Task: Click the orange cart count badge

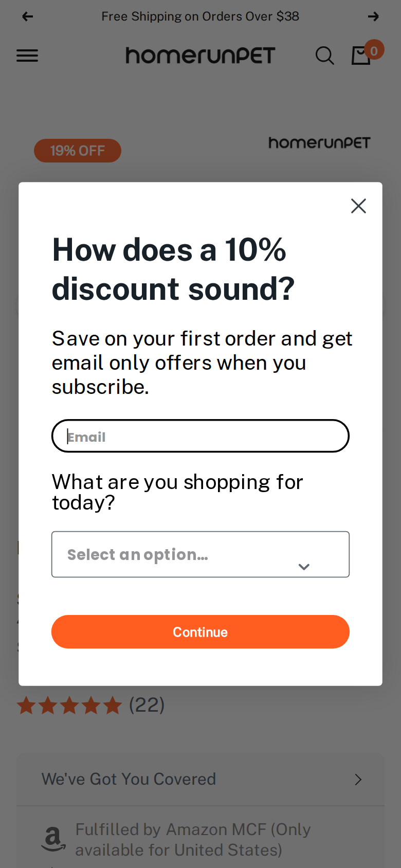Action: (x=374, y=50)
